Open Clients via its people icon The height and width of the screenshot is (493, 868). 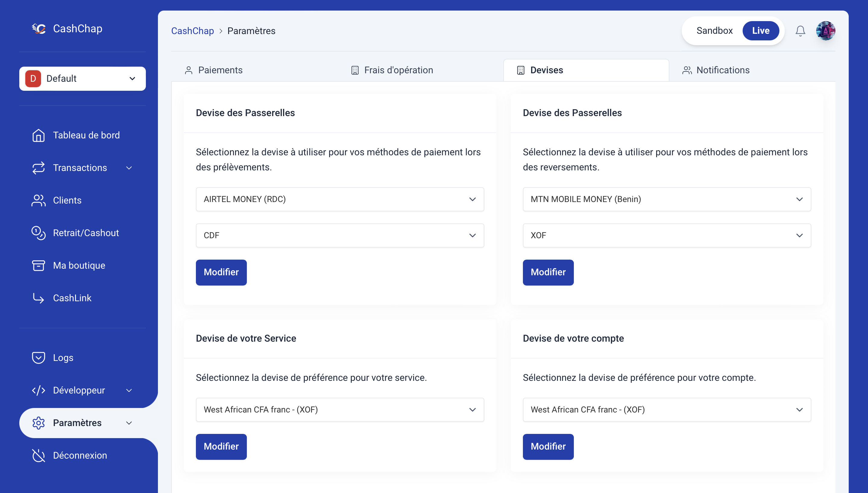click(38, 200)
